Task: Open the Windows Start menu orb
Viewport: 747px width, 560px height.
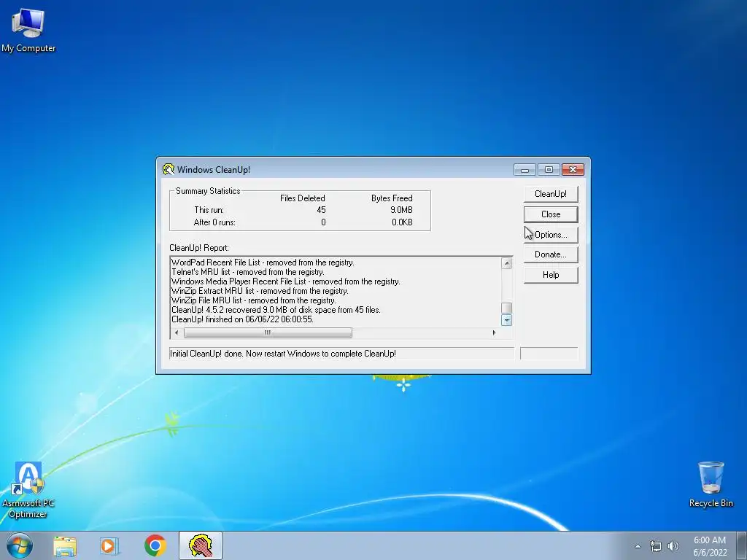Action: [x=20, y=545]
